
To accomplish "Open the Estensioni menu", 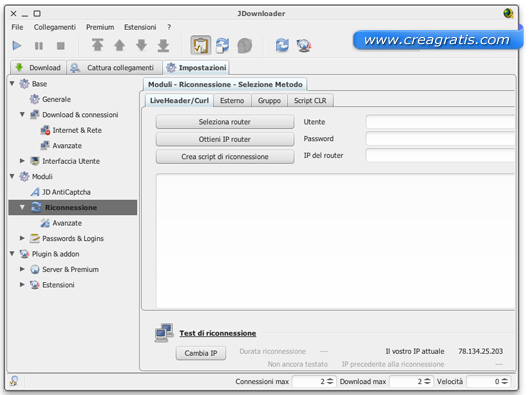I will [x=140, y=27].
